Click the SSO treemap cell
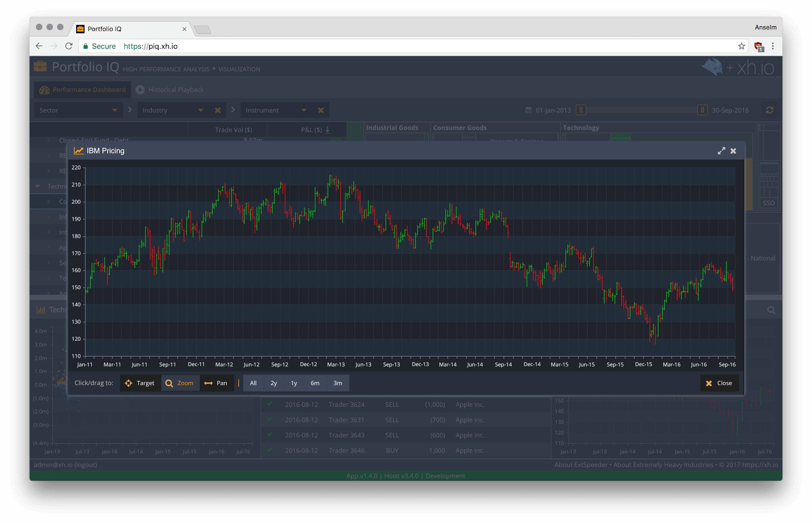Viewport: 812px width, 523px height. 769,203
